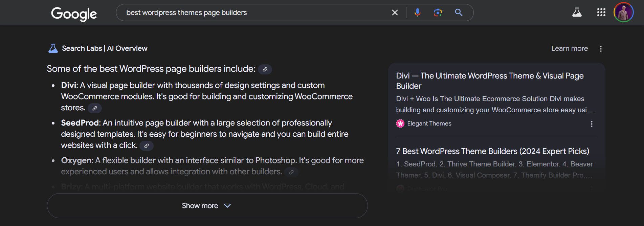Click the Learn more link
The width and height of the screenshot is (644, 226).
point(570,48)
